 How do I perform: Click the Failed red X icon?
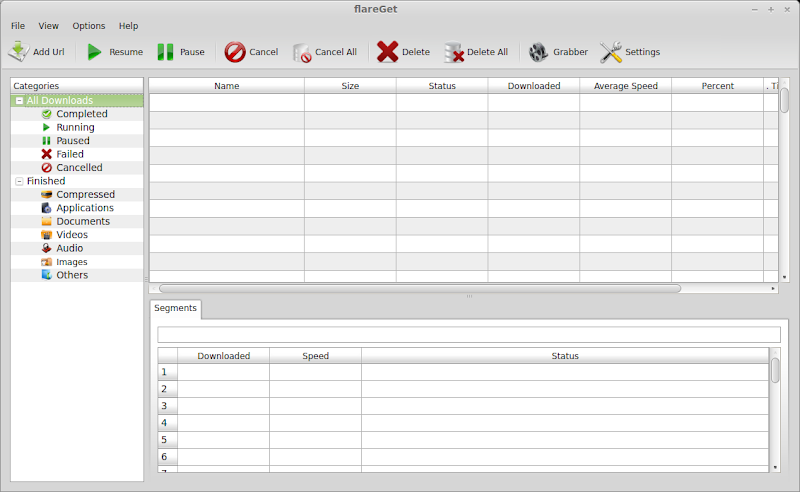pos(46,154)
